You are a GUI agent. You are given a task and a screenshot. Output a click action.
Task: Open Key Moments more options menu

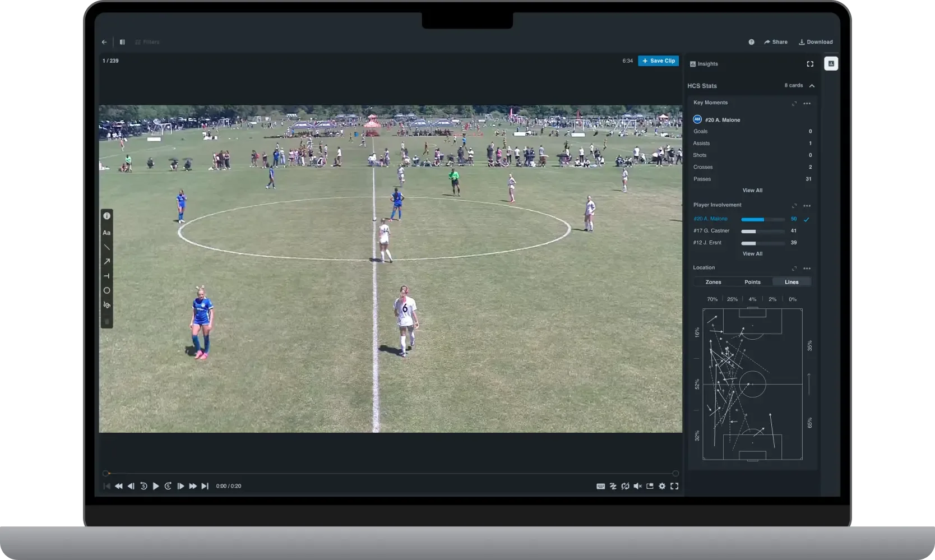click(807, 104)
